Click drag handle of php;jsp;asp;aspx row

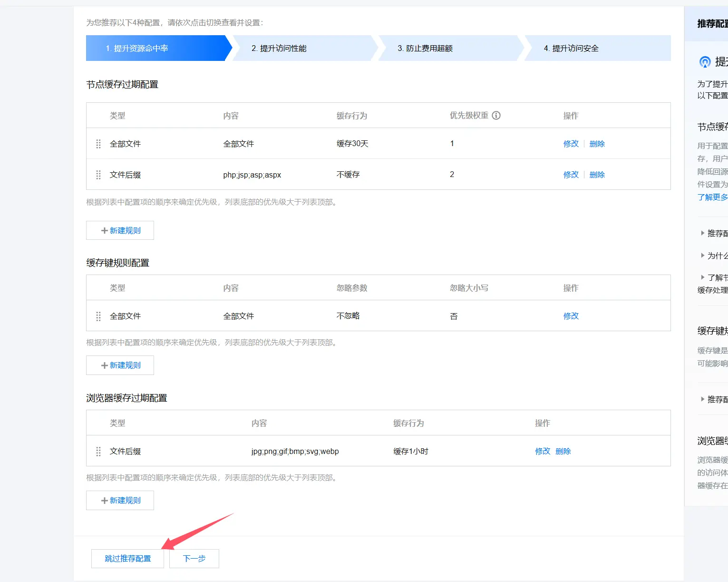click(x=98, y=175)
